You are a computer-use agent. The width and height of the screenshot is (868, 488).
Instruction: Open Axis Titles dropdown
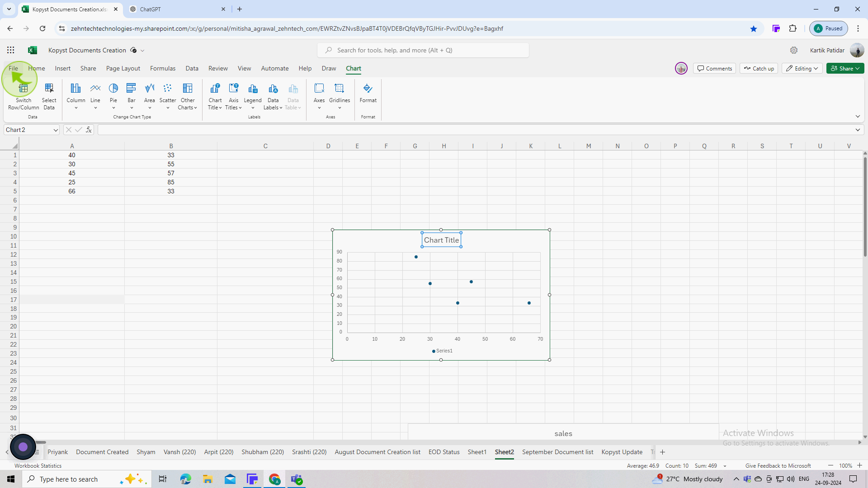pyautogui.click(x=234, y=96)
